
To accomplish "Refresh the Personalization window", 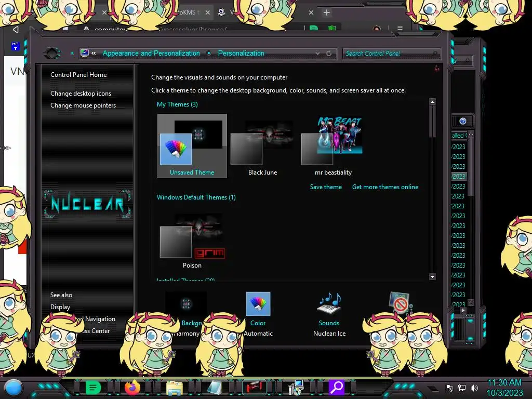I will (329, 54).
